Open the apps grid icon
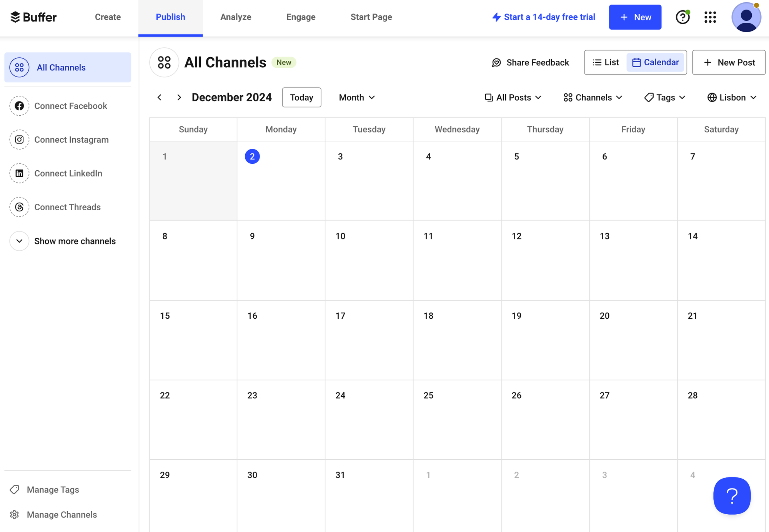769x532 pixels. coord(710,17)
